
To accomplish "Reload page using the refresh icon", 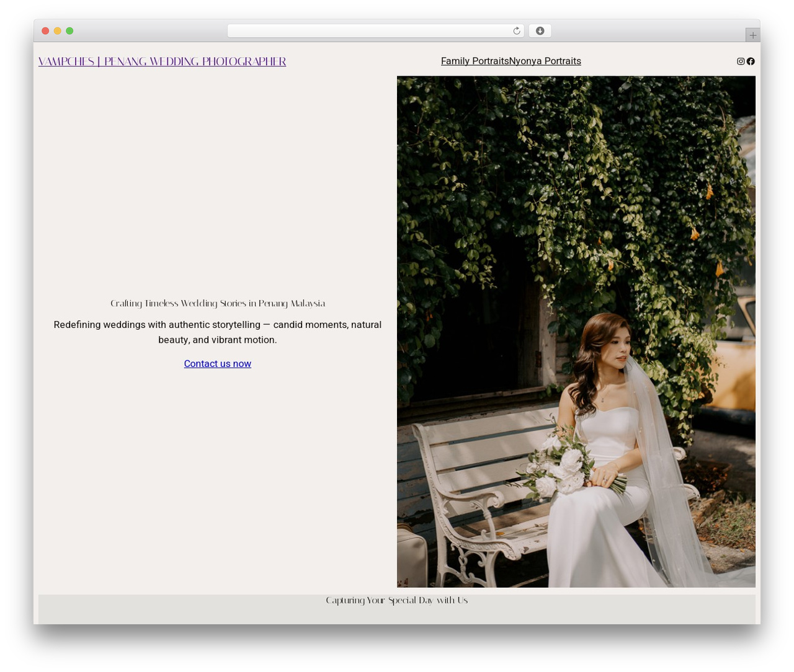I will [516, 31].
